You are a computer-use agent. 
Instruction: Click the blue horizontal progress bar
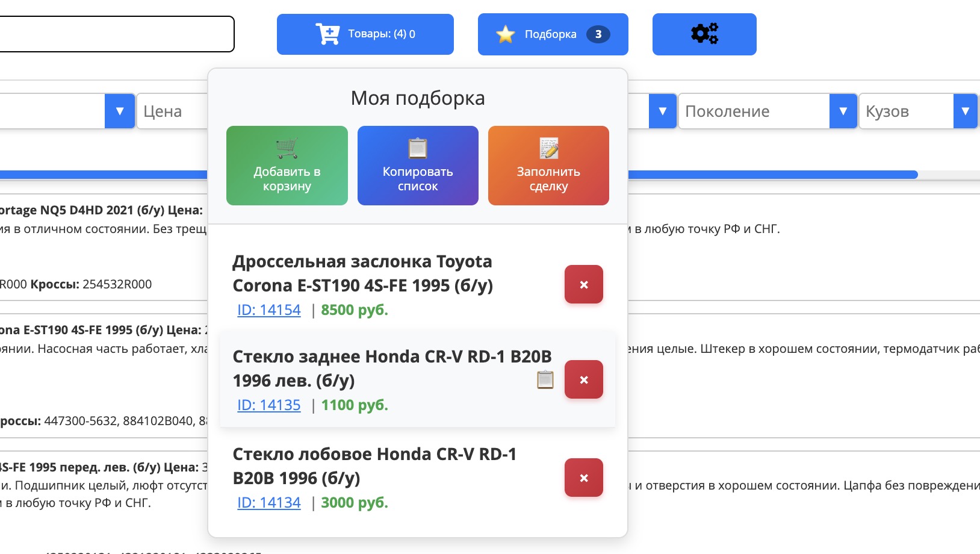pos(771,175)
